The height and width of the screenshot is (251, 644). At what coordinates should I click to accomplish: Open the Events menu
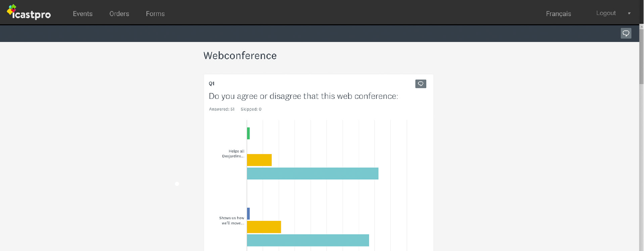83,14
